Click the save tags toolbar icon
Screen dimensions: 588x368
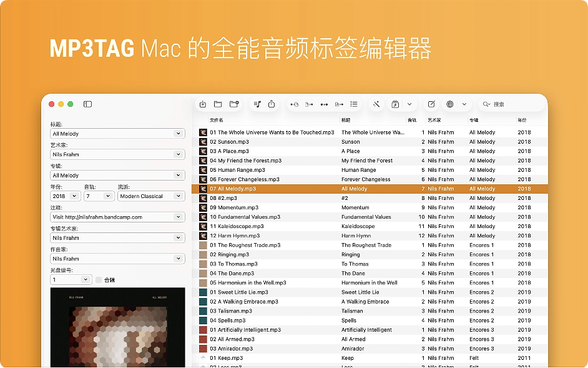(x=203, y=104)
